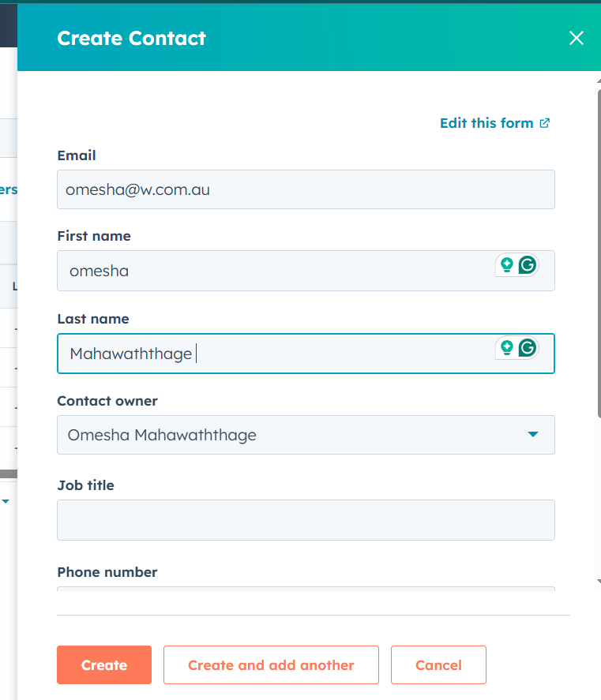Image resolution: width=601 pixels, height=700 pixels.
Task: Click the lightbulb icon in First name field
Action: [x=507, y=264]
